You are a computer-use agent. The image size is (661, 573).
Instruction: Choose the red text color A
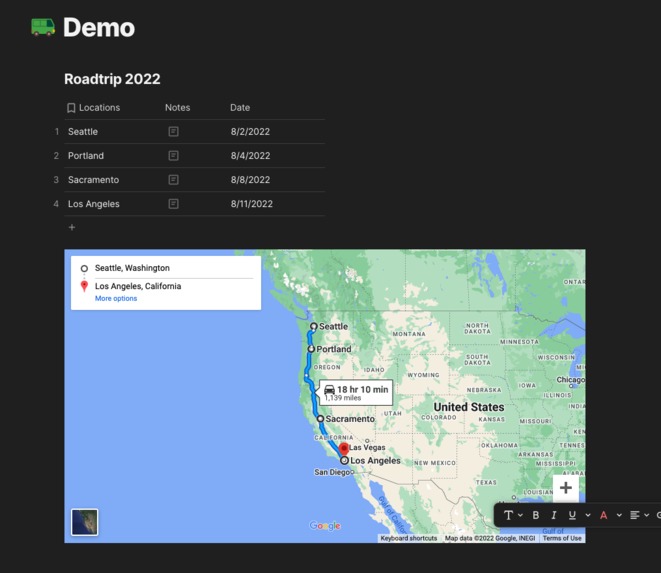[604, 515]
